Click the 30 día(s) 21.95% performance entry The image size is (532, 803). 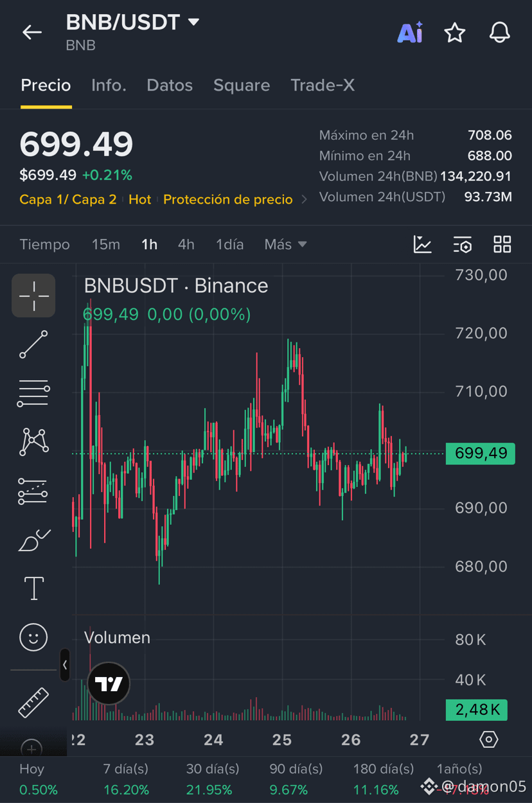213,779
